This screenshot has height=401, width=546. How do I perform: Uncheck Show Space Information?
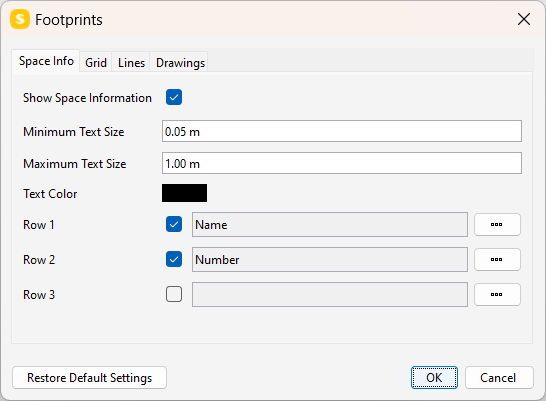point(174,97)
